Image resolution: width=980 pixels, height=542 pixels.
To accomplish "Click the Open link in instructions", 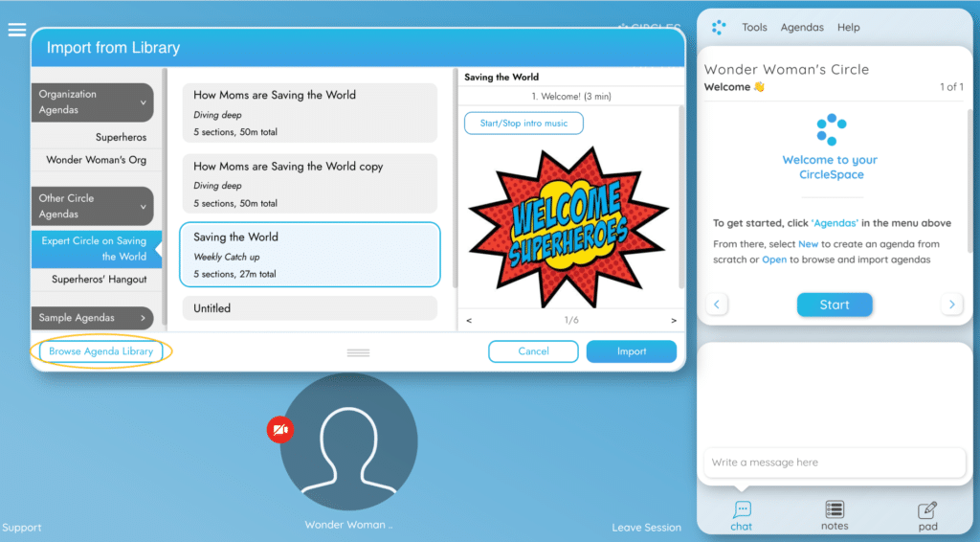I will click(773, 260).
